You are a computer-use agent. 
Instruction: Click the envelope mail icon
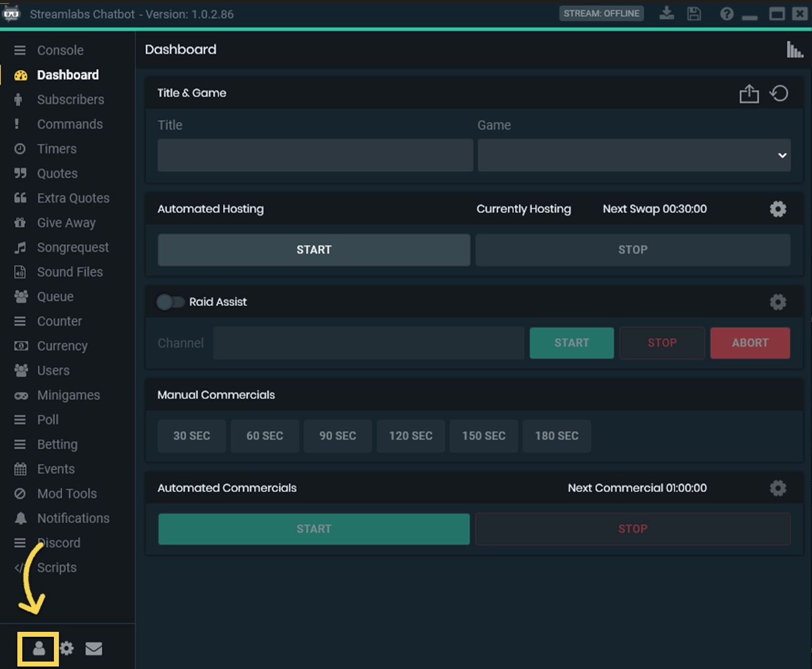coord(94,649)
